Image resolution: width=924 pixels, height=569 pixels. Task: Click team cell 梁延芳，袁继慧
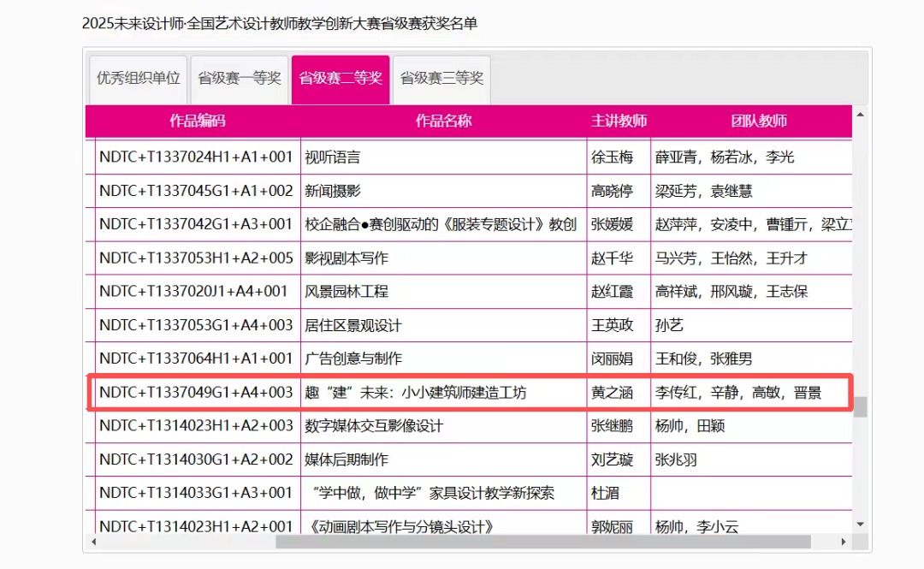pos(703,191)
